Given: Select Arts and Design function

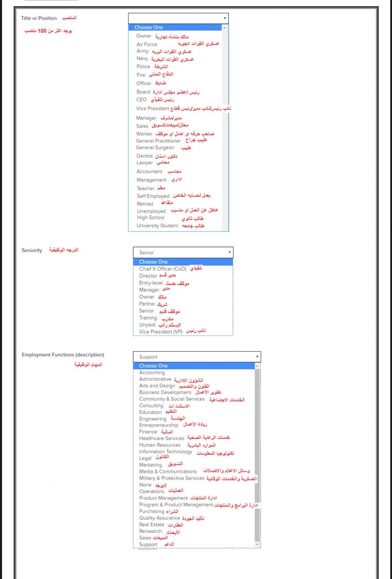Looking at the screenshot, I should tap(157, 386).
